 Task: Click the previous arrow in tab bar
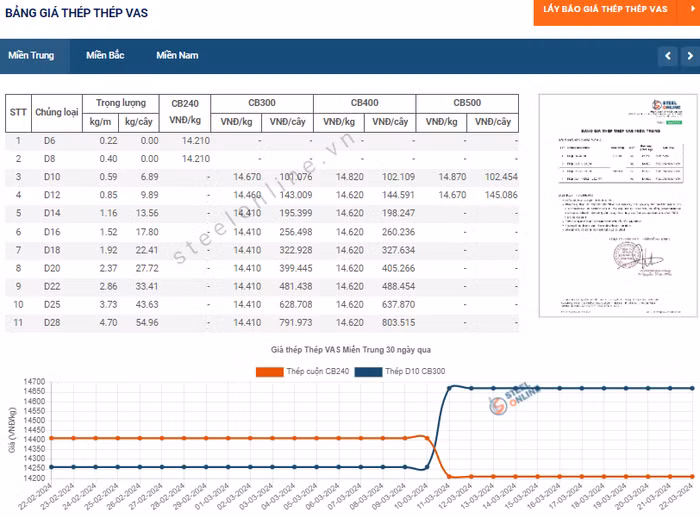[x=668, y=56]
